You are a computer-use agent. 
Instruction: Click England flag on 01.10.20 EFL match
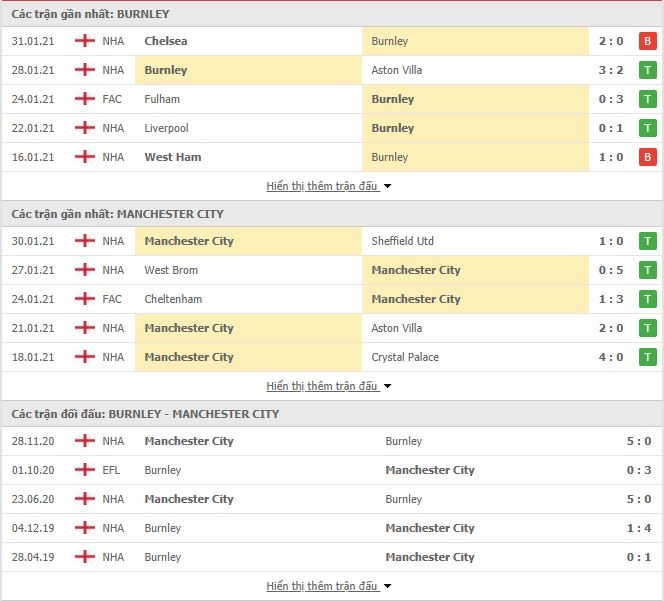[85, 470]
